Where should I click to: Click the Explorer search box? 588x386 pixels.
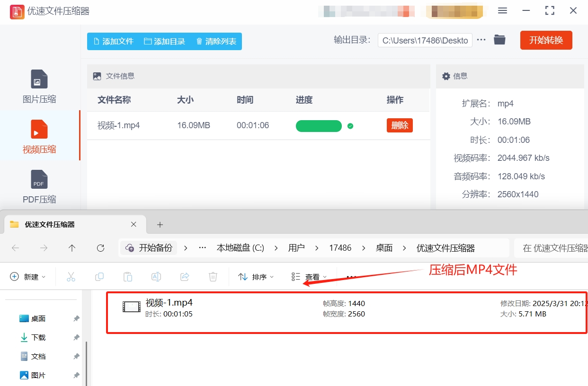point(551,248)
